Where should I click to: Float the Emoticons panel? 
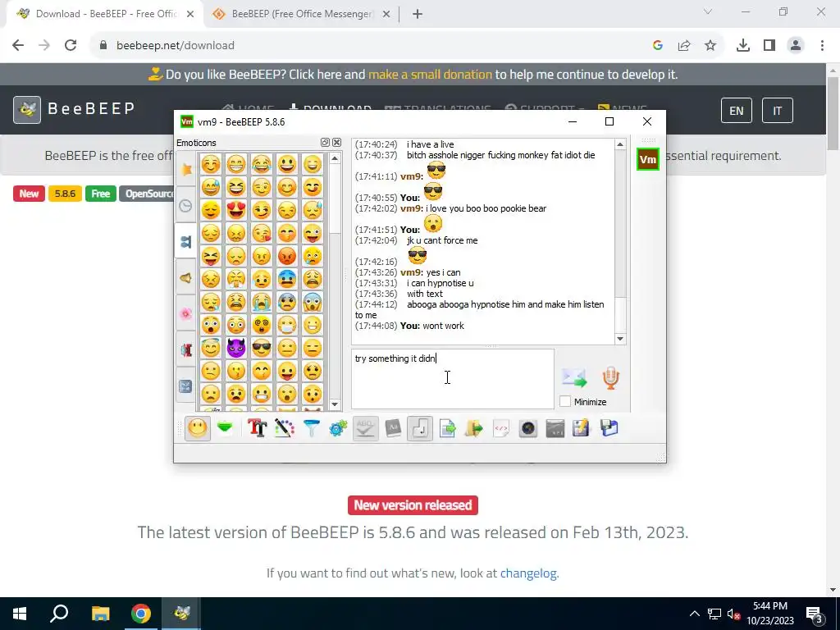click(325, 143)
